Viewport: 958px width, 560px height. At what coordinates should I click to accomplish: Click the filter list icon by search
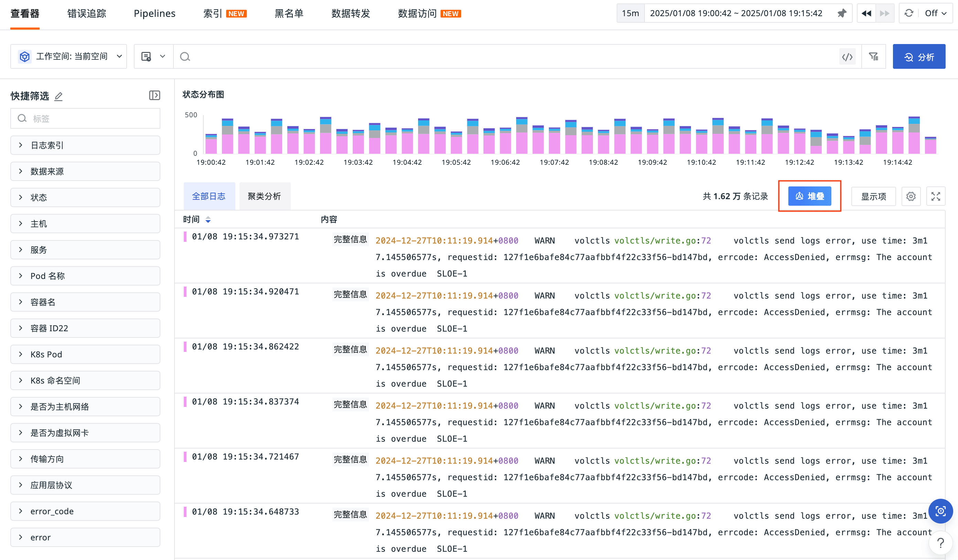tap(874, 57)
